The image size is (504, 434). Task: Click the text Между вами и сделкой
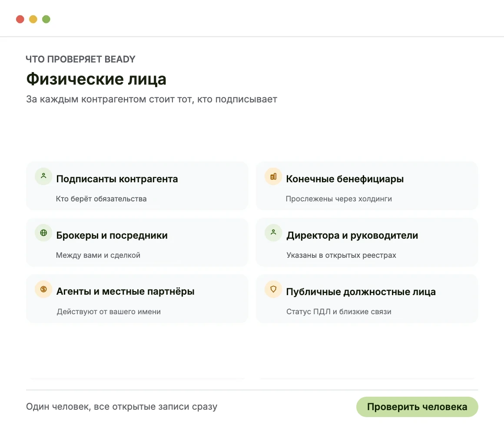[x=98, y=255]
